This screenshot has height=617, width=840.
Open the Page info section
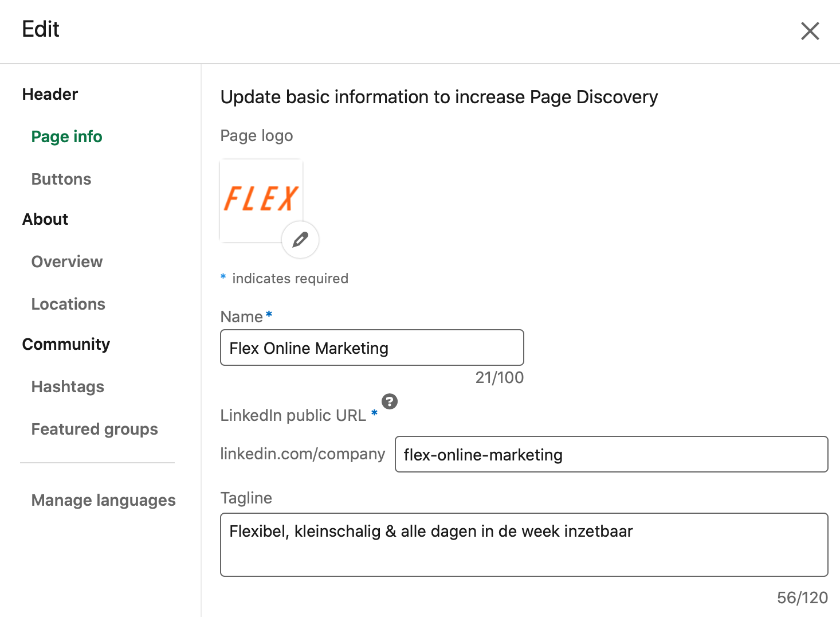66,136
